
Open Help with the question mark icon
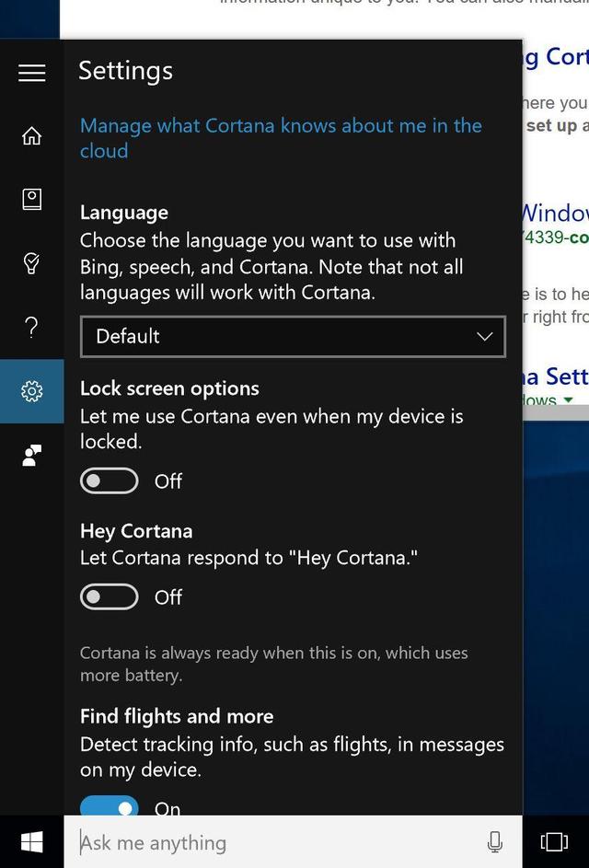[x=31, y=327]
